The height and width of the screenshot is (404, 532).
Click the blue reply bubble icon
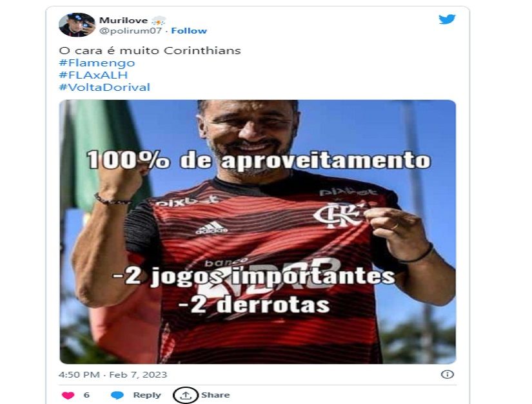pyautogui.click(x=117, y=395)
